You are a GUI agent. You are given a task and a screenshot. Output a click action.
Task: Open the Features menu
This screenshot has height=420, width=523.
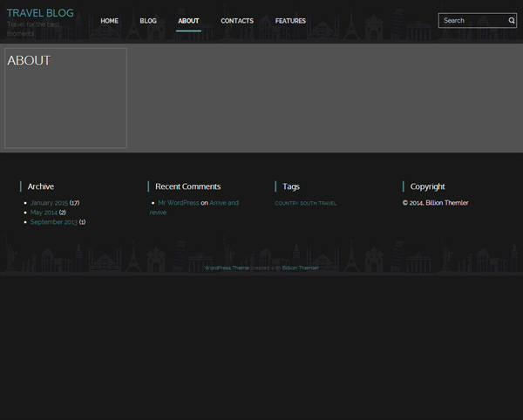pos(290,21)
